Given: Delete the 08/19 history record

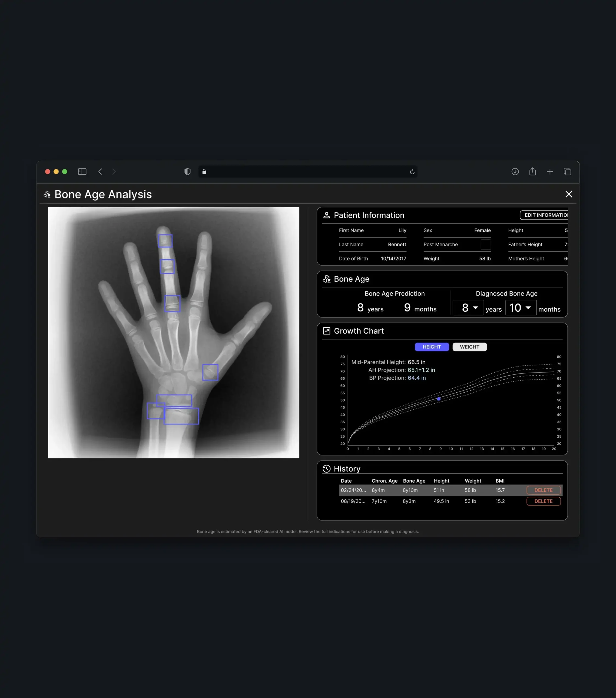Looking at the screenshot, I should click(543, 501).
